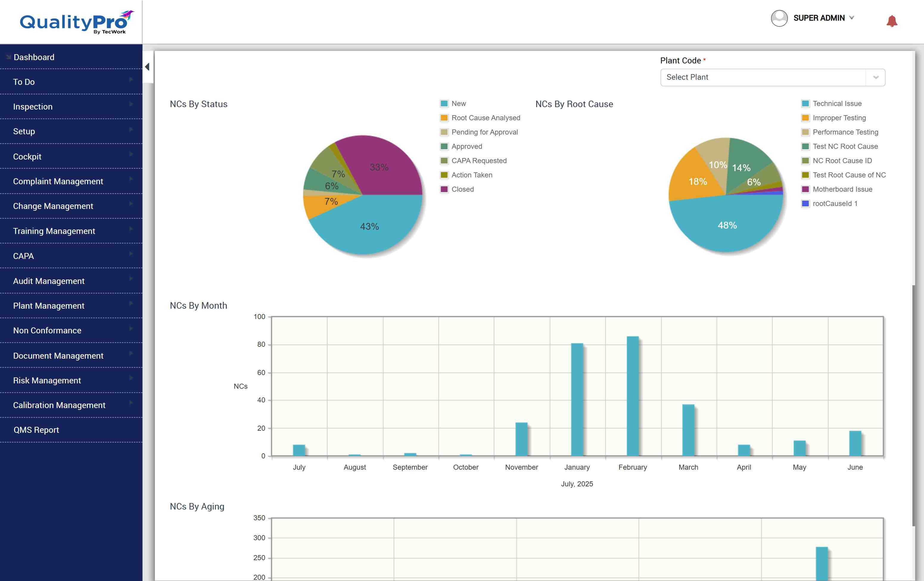Click the February bar in NCs By Month
The height and width of the screenshot is (581, 924).
tap(632, 396)
